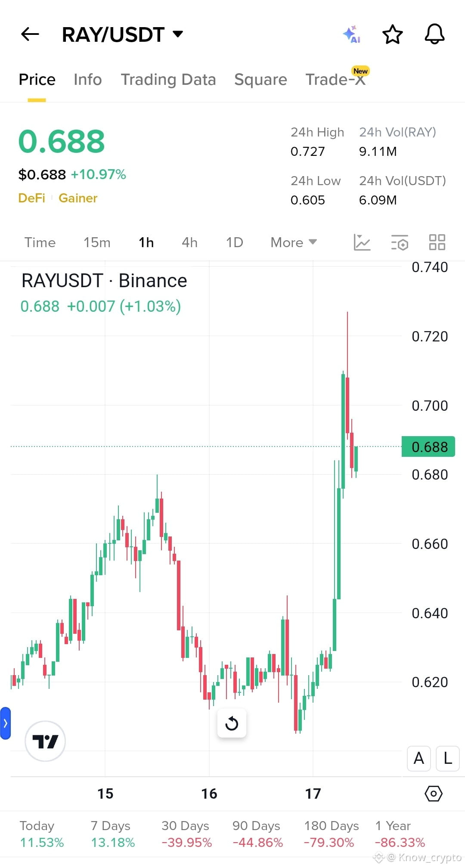Select the Time chart interval
This screenshot has height=868, width=465.
click(x=40, y=242)
